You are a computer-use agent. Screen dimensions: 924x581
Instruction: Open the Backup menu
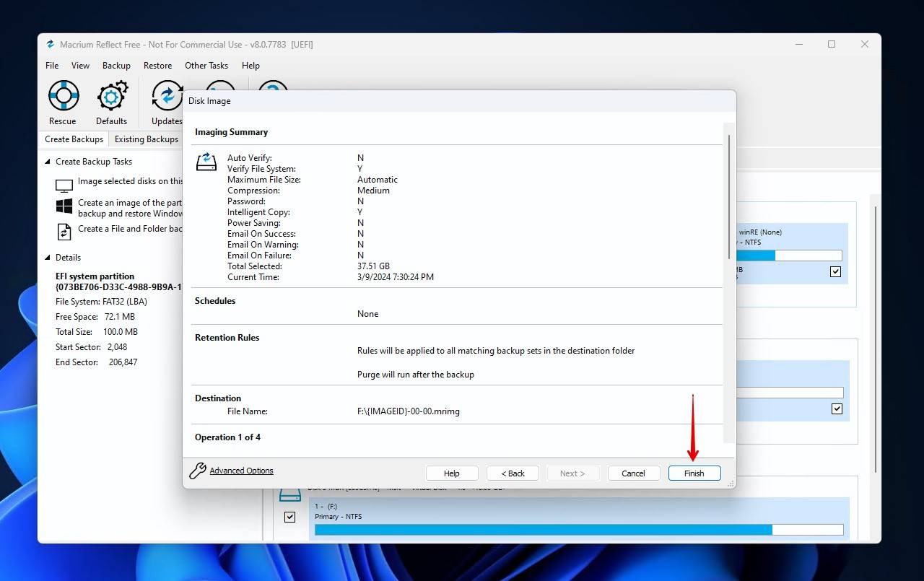(116, 65)
